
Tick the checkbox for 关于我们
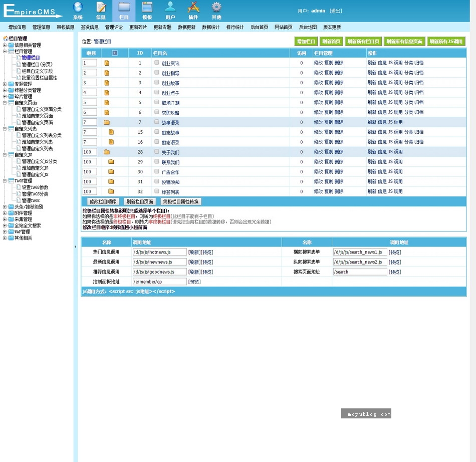157,151
